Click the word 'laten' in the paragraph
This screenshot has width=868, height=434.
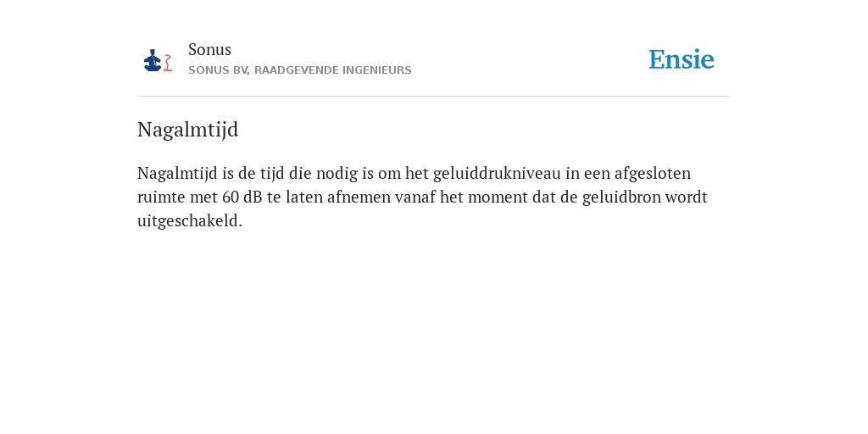(x=304, y=197)
